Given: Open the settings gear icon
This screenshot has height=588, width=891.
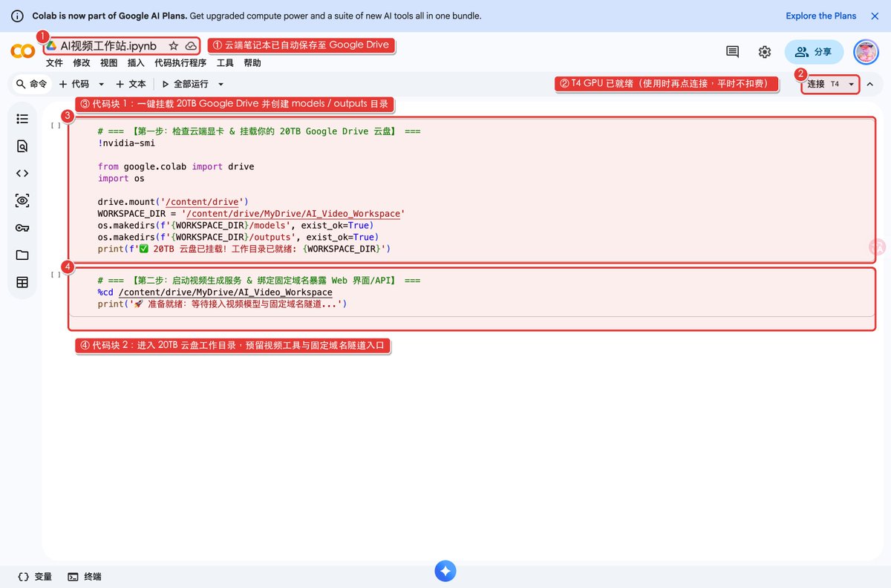Looking at the screenshot, I should (x=765, y=52).
